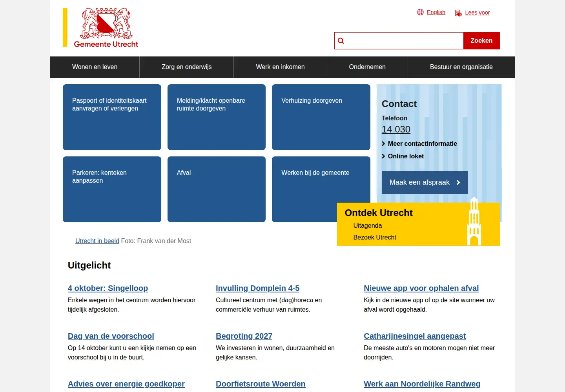Viewport: 565px width, 392px height.
Task: Open the Wonen en leven menu
Action: point(95,67)
